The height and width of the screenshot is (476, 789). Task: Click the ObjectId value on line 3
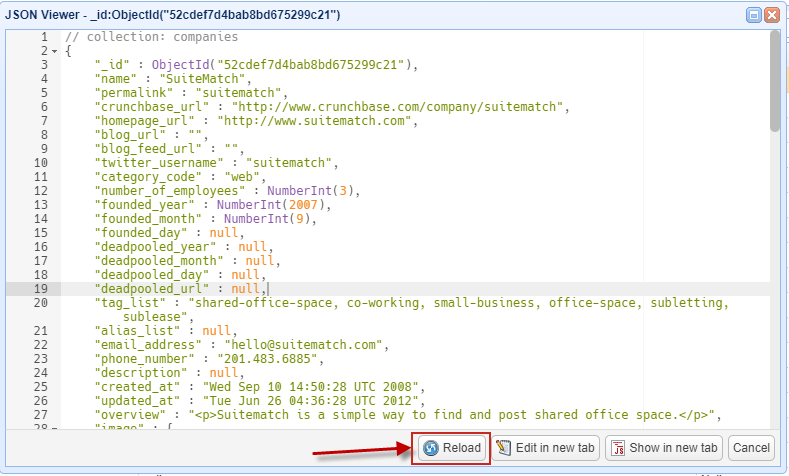[281, 65]
